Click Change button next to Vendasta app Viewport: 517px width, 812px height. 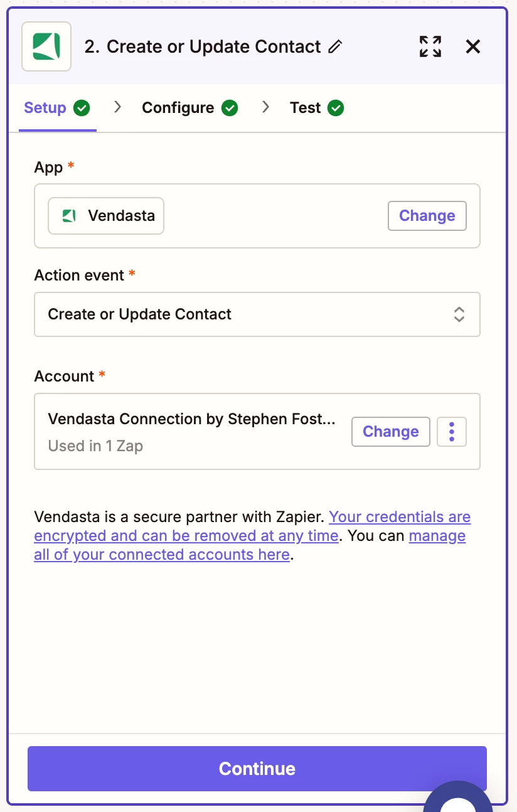427,216
